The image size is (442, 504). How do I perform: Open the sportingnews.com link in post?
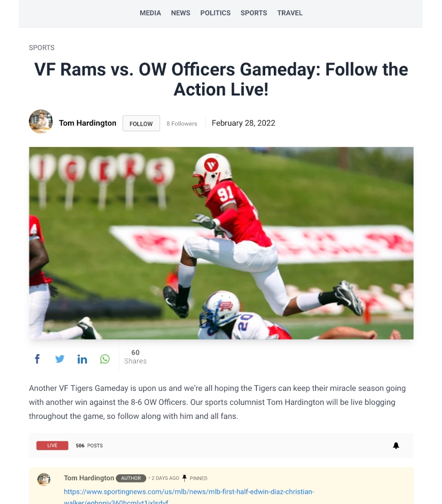189,496
